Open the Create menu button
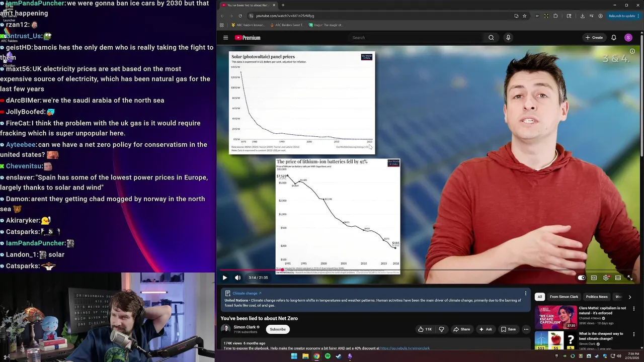 (x=594, y=38)
